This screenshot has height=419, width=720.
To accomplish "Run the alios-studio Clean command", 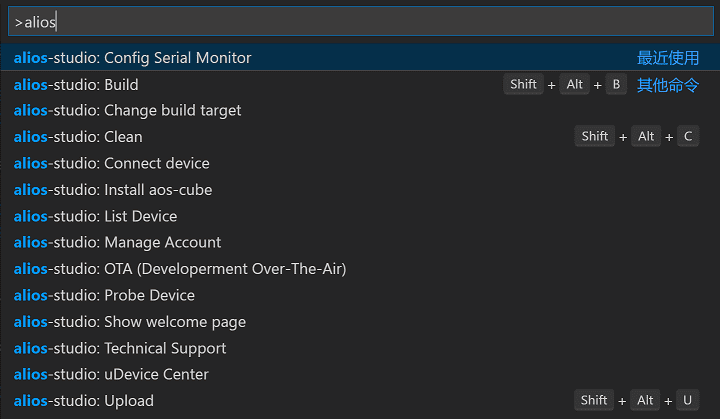I will (x=78, y=137).
